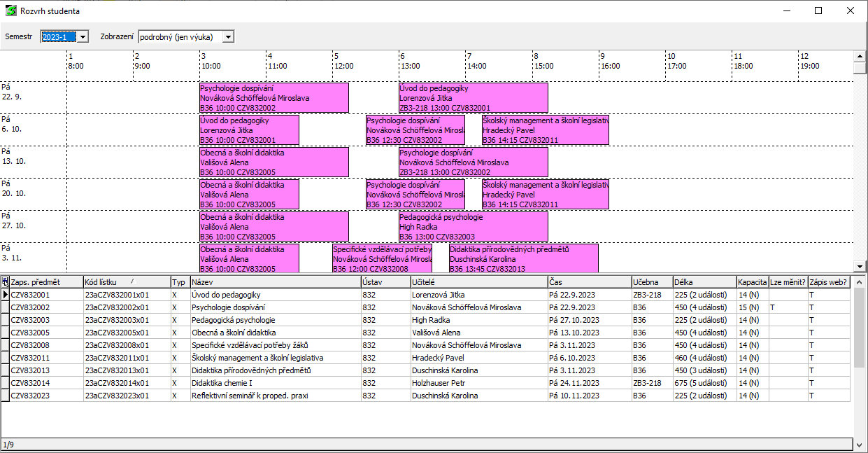Click the Název column header
The image size is (868, 453).
pyautogui.click(x=274, y=281)
